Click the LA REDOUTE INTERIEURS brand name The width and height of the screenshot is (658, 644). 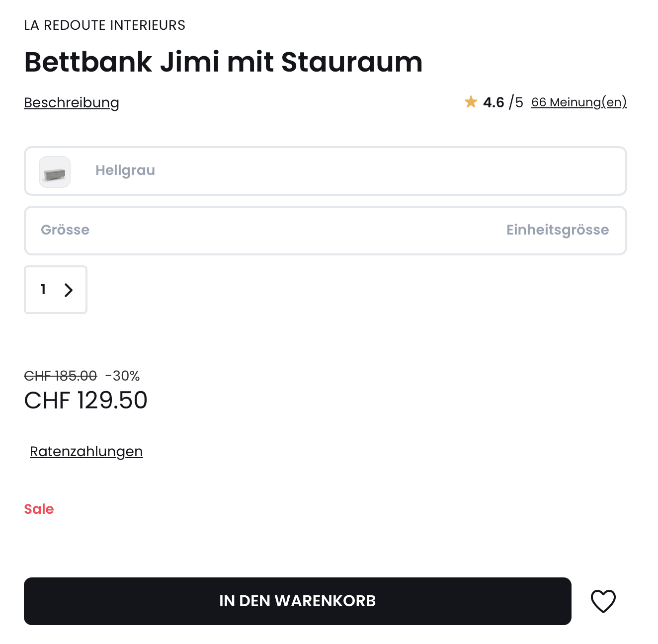(105, 25)
